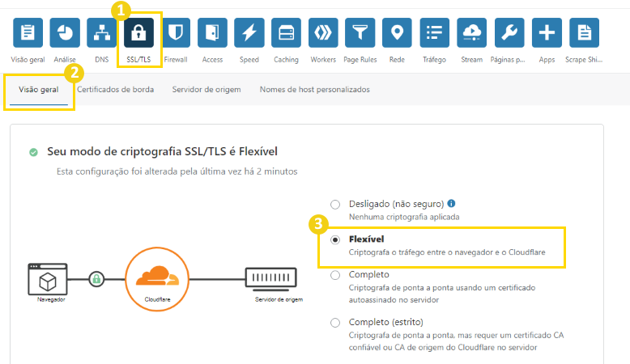The width and height of the screenshot is (630, 364).
Task: Open the Stream cloud icon
Action: [472, 32]
